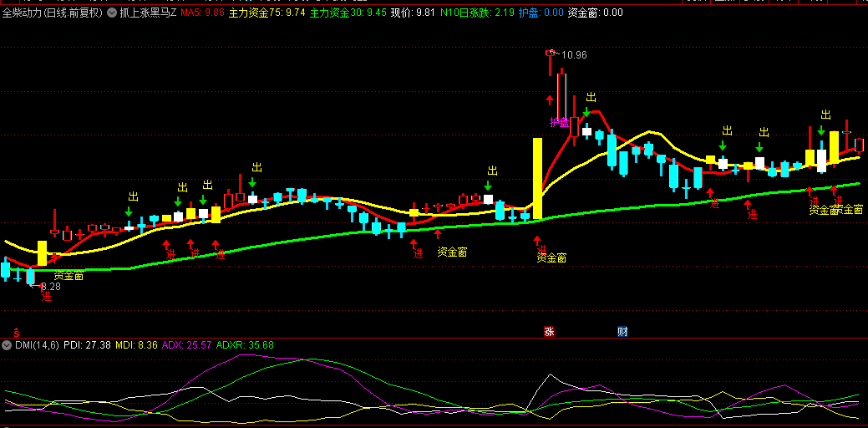
Task: Click the 10.96 high price label
Action: [x=574, y=55]
